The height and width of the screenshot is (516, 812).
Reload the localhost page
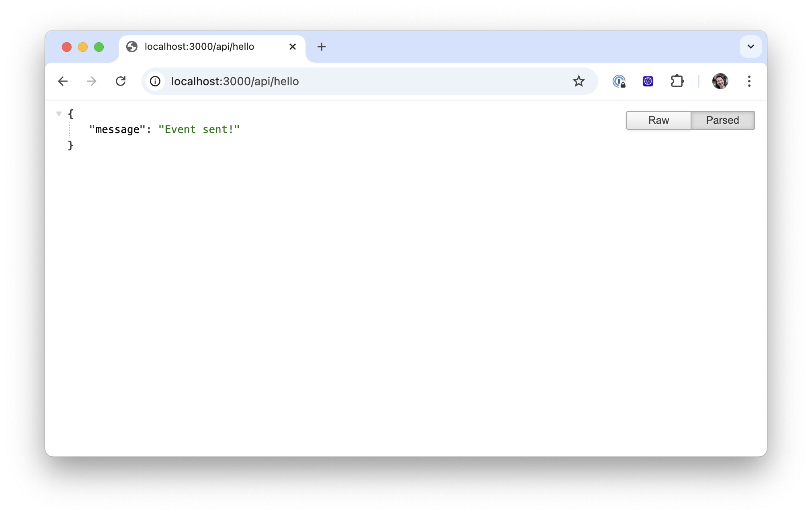click(x=121, y=81)
